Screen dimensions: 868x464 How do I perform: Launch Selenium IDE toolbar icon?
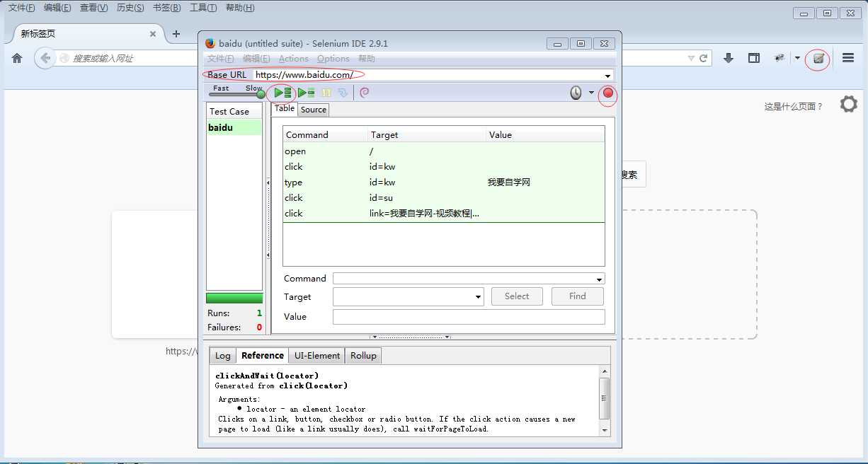(x=818, y=59)
